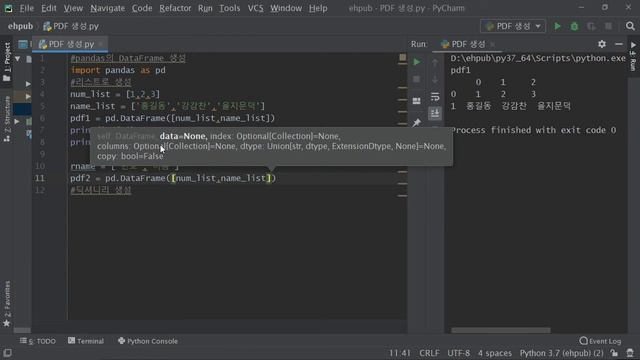Click horizontal scrollbar of Project panel

[22, 330]
